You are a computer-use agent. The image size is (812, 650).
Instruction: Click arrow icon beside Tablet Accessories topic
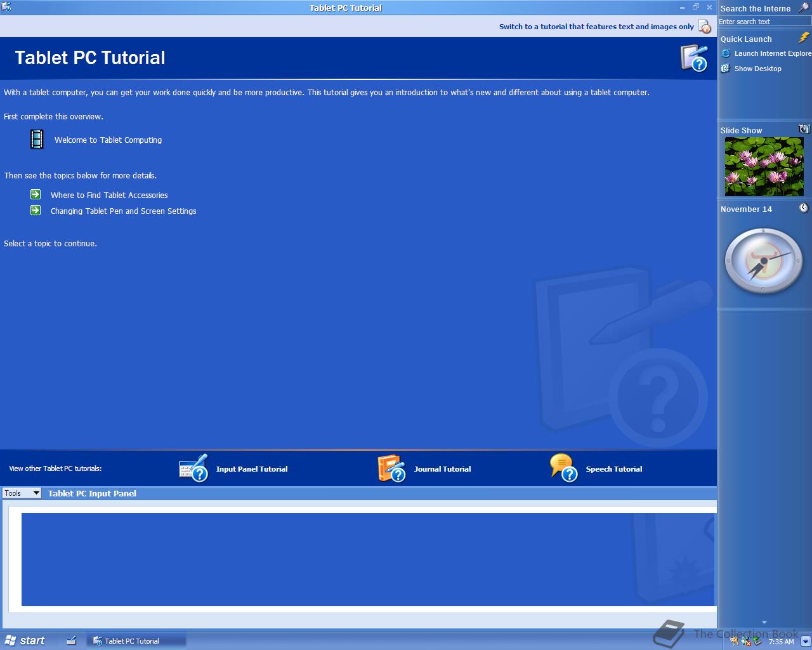tap(36, 194)
